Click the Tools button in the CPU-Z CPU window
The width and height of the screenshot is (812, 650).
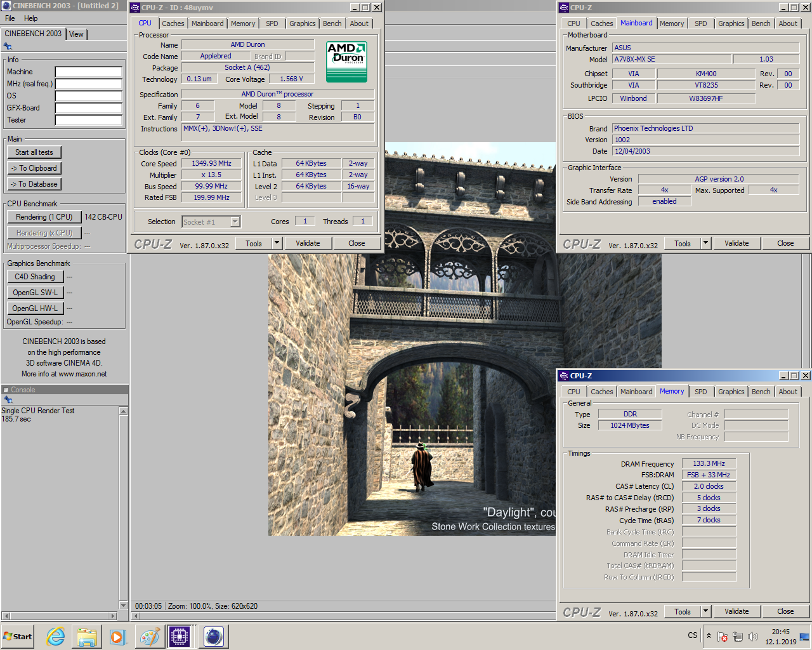point(254,243)
